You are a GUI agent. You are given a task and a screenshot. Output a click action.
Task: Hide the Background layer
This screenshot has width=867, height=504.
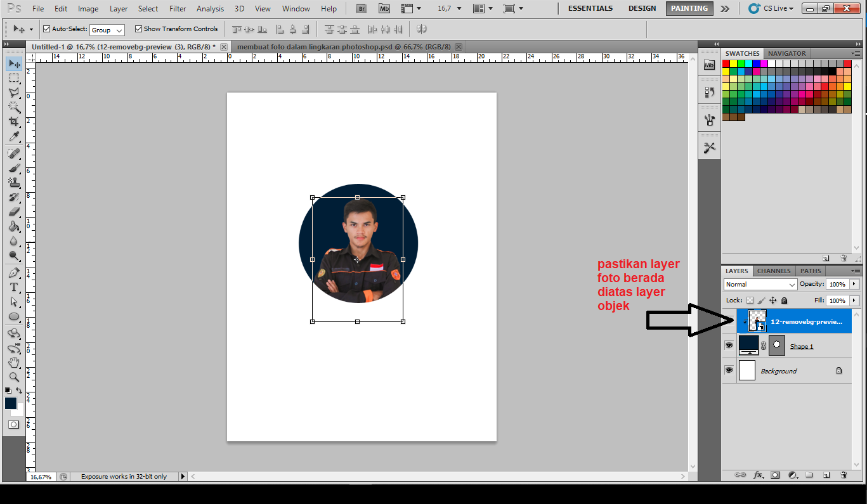click(x=729, y=370)
